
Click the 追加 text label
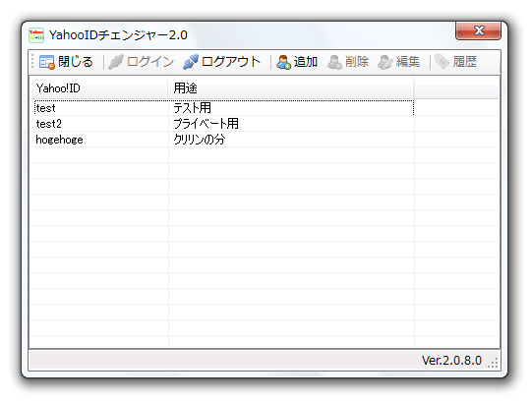pyautogui.click(x=306, y=62)
